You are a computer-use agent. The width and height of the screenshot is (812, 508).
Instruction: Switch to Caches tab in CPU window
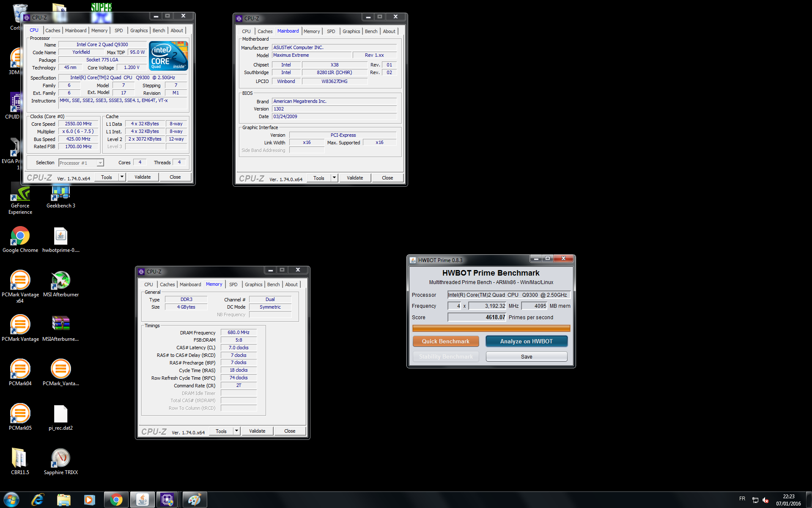[53, 30]
